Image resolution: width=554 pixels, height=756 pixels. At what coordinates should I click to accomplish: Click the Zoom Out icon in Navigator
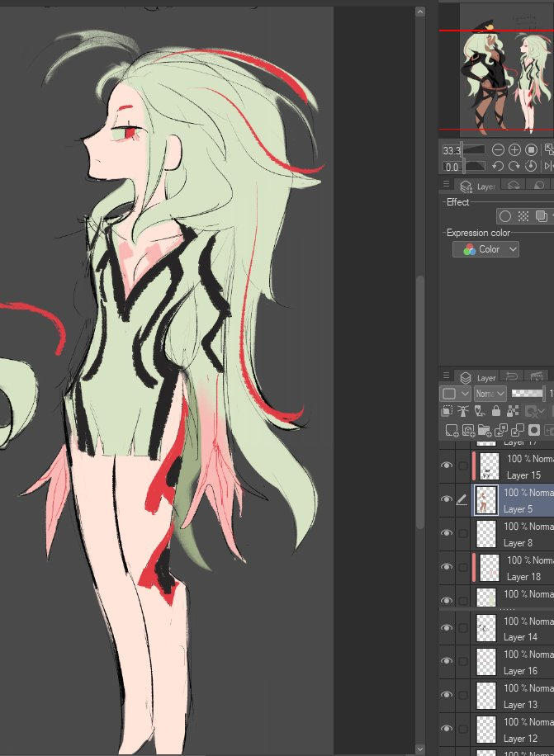498,150
